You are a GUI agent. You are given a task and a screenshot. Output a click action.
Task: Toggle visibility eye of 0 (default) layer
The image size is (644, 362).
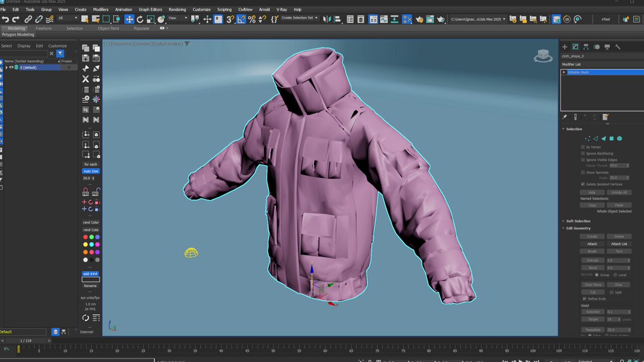pyautogui.click(x=11, y=68)
